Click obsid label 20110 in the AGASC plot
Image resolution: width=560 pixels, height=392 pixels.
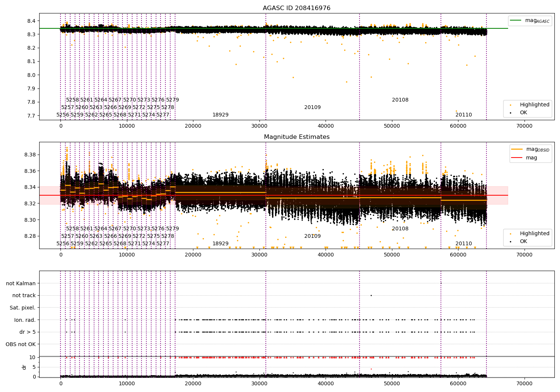[x=464, y=115]
